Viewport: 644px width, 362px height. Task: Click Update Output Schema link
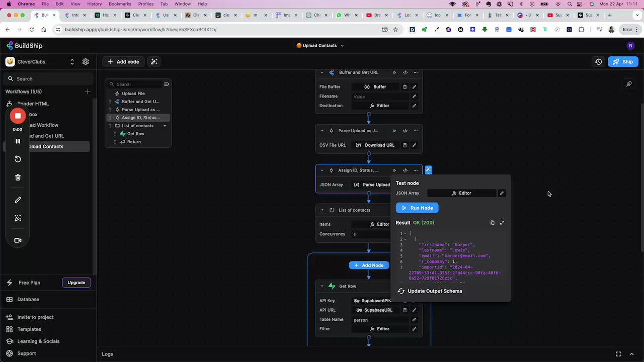(435, 291)
